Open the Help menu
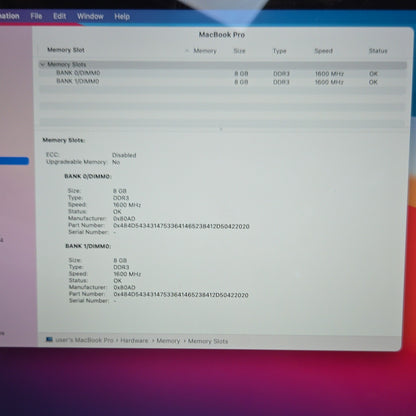The image size is (416, 416). coord(122,16)
